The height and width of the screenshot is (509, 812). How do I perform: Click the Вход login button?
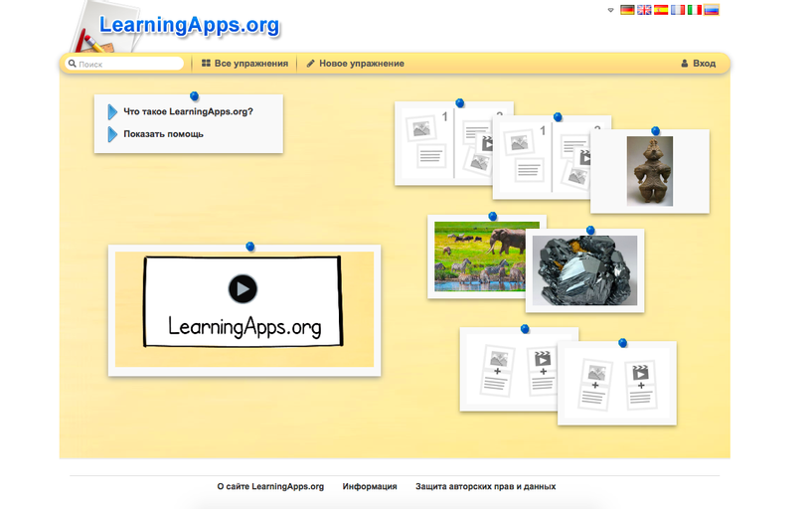698,64
